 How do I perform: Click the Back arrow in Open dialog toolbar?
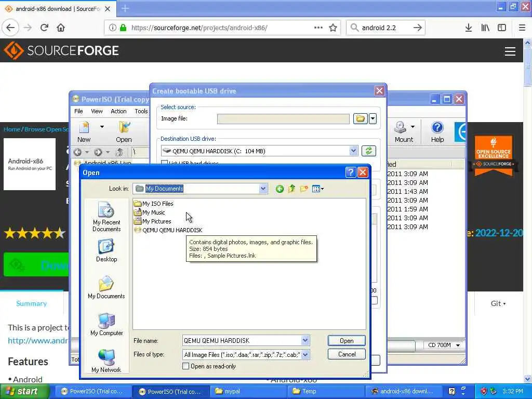click(x=280, y=189)
